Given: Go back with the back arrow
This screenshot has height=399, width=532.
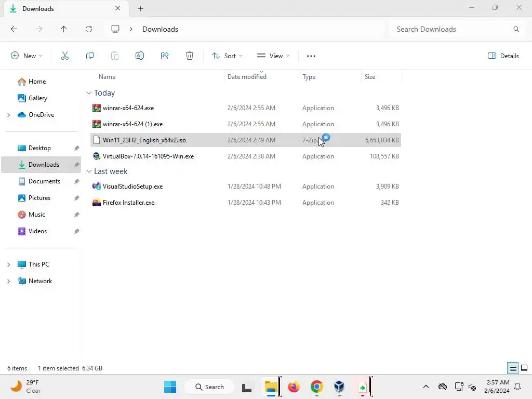Looking at the screenshot, I should [14, 29].
